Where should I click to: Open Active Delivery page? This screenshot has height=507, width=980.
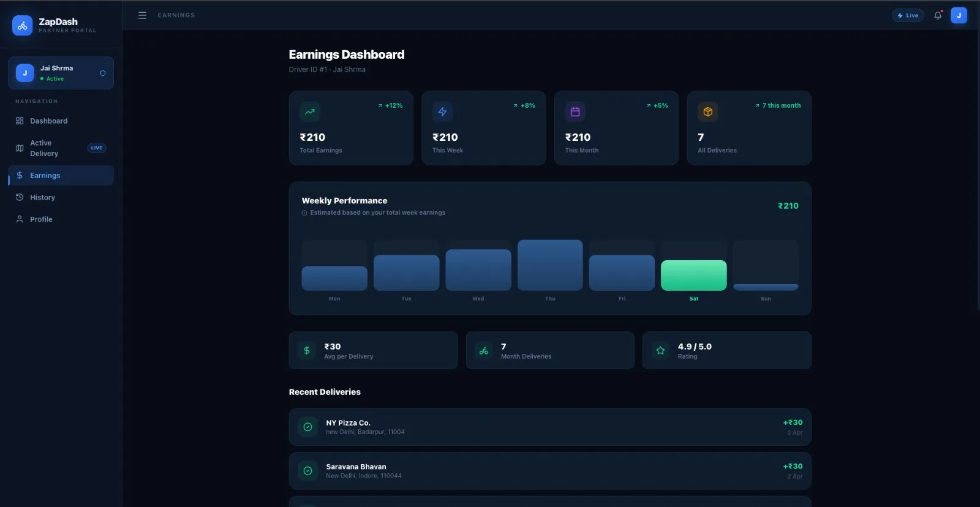point(61,148)
